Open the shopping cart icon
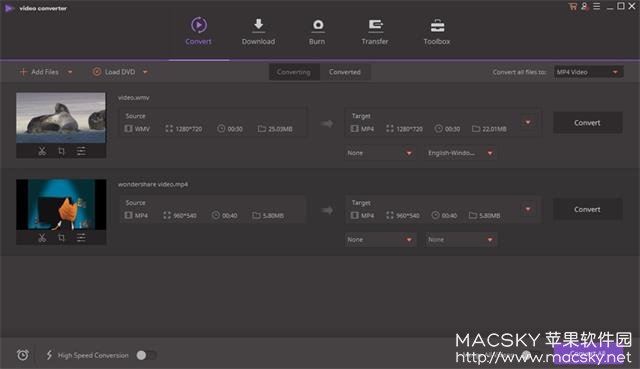 pyautogui.click(x=573, y=7)
